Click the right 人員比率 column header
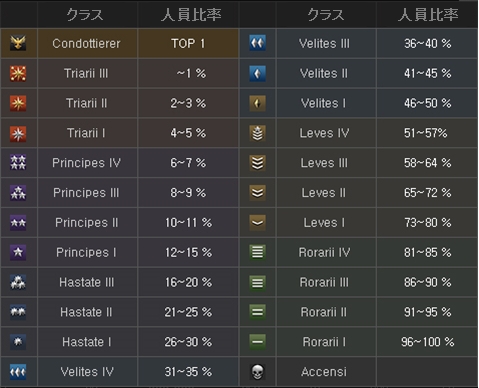The height and width of the screenshot is (388, 479). click(428, 15)
